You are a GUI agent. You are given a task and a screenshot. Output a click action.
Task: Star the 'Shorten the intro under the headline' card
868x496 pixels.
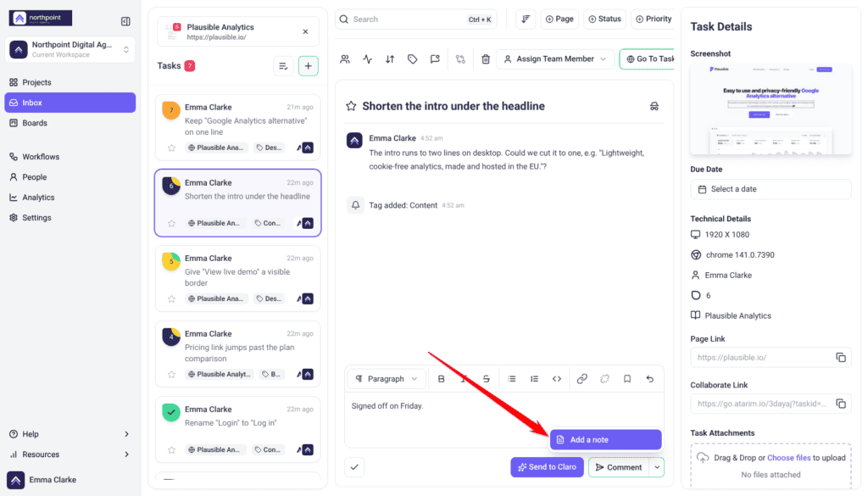[171, 223]
